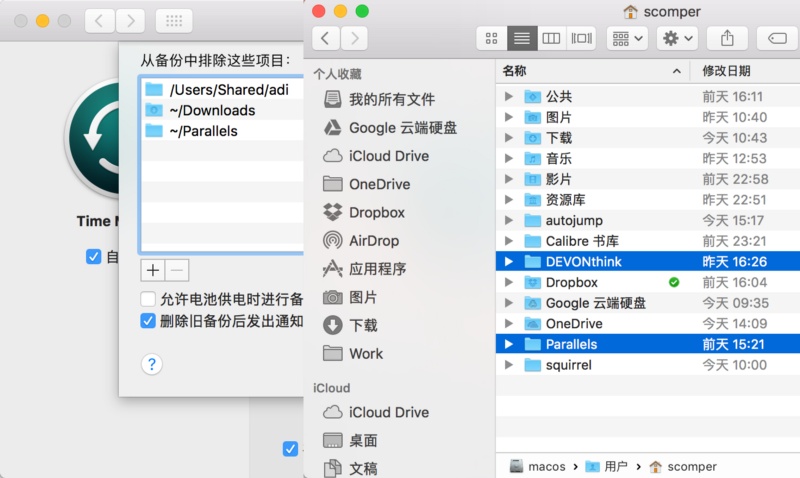This screenshot has height=478, width=800.
Task: Expand the 资源库 folder
Action: [x=509, y=199]
